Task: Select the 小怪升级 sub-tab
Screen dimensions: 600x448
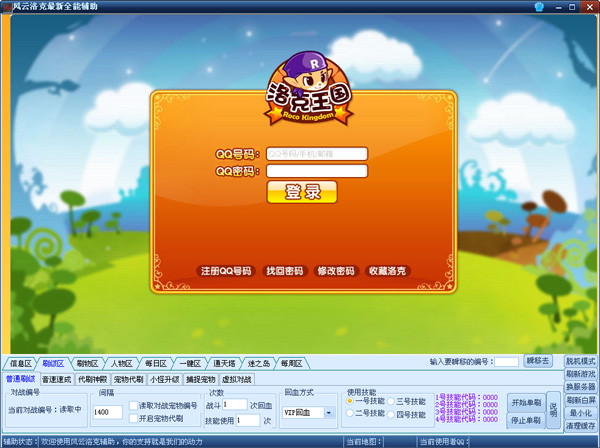Action: click(x=165, y=379)
